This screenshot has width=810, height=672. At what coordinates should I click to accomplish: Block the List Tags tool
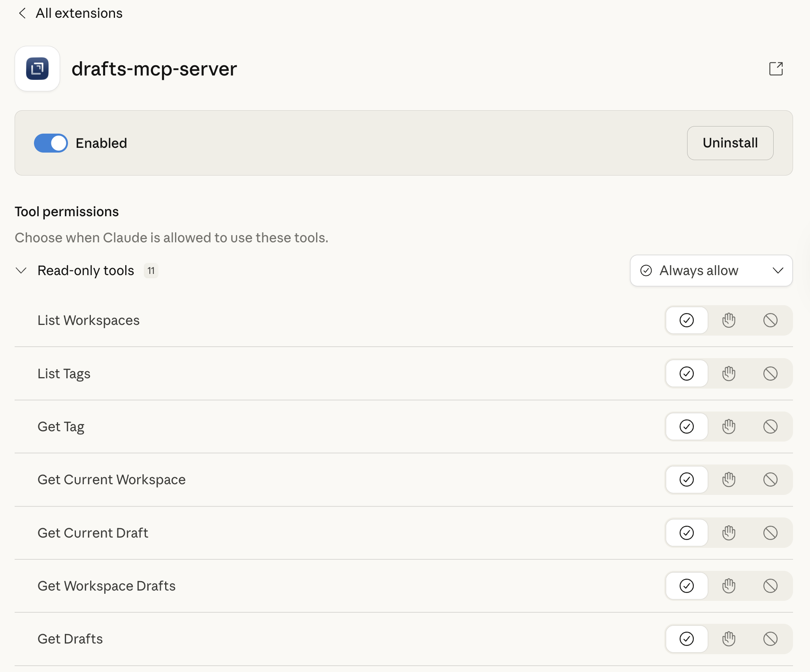[x=770, y=374]
